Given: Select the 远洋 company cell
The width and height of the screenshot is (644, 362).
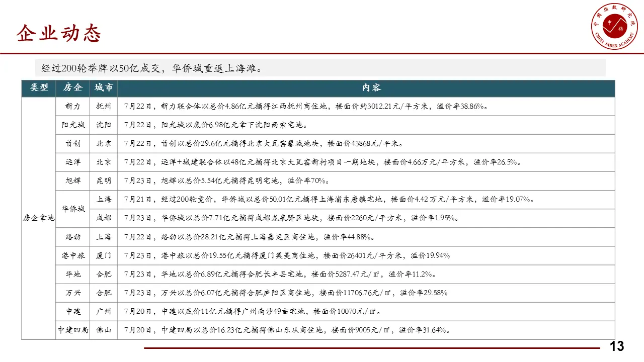Looking at the screenshot, I should coord(73,162).
